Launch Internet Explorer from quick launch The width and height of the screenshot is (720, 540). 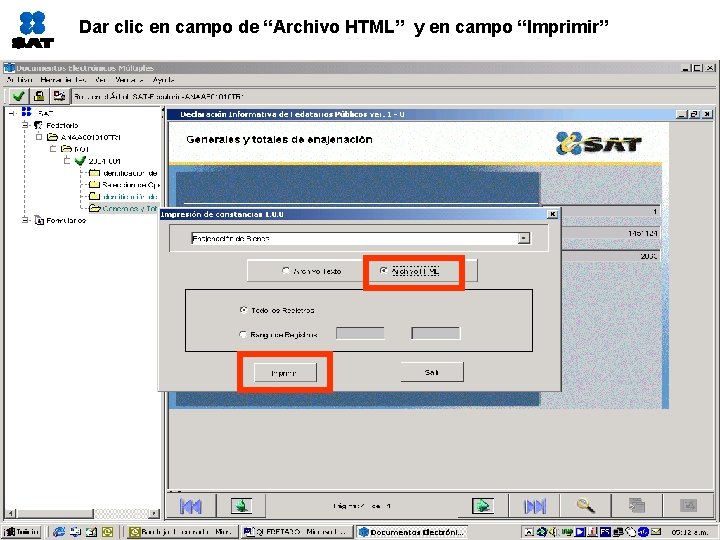[59, 532]
